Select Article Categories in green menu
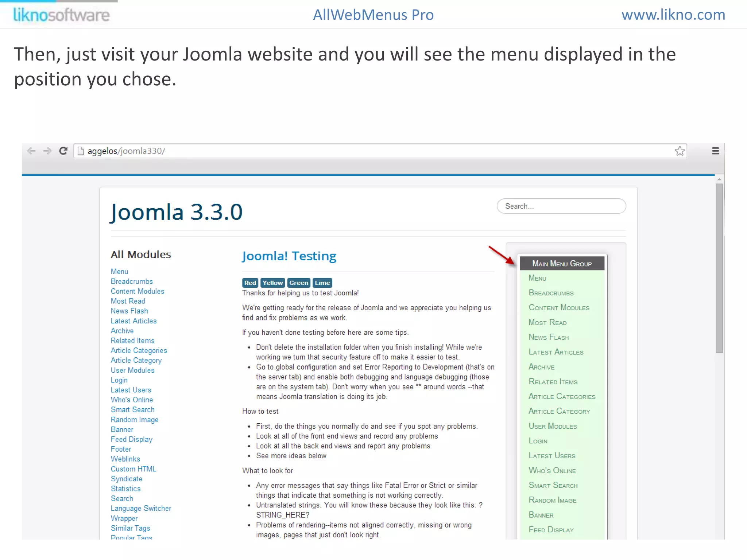 pyautogui.click(x=562, y=397)
